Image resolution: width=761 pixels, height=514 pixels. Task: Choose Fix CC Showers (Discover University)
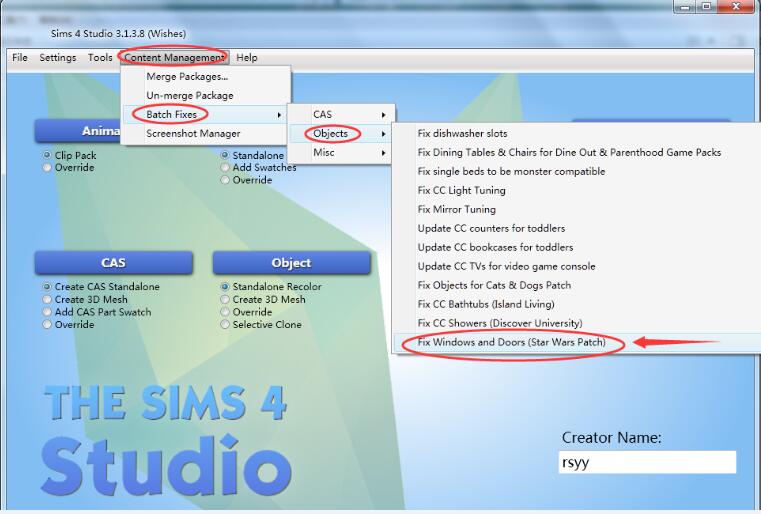pos(577,323)
